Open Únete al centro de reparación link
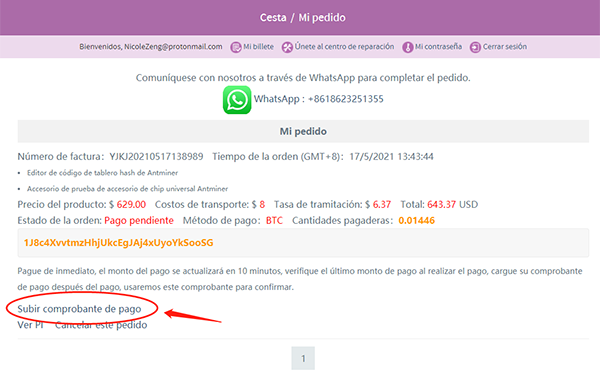Screen dimensions: 600x375 [344, 47]
